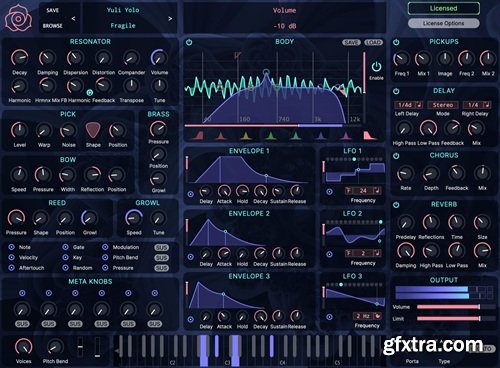Click the first Meta Knob SUS button
500x368 pixels.
(22, 324)
